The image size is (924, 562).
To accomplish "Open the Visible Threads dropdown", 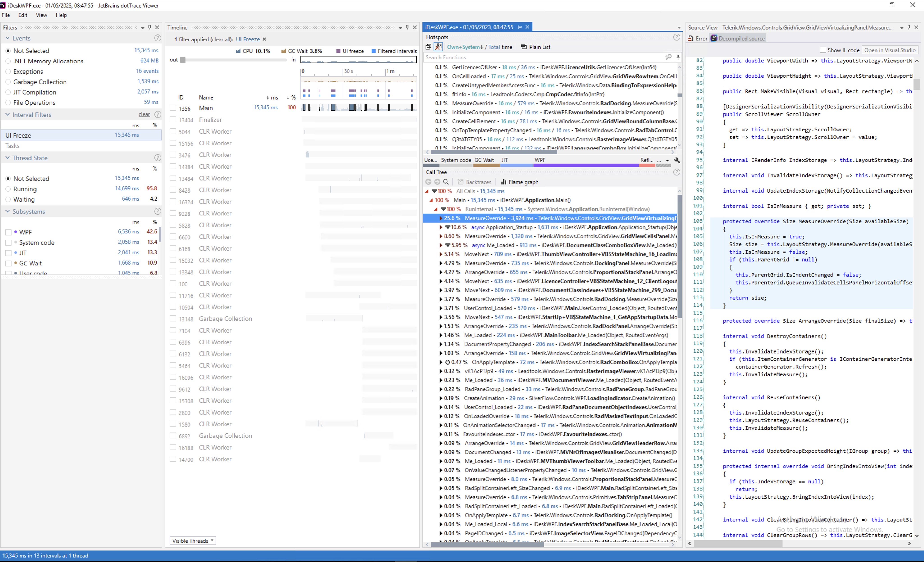I will (x=193, y=541).
